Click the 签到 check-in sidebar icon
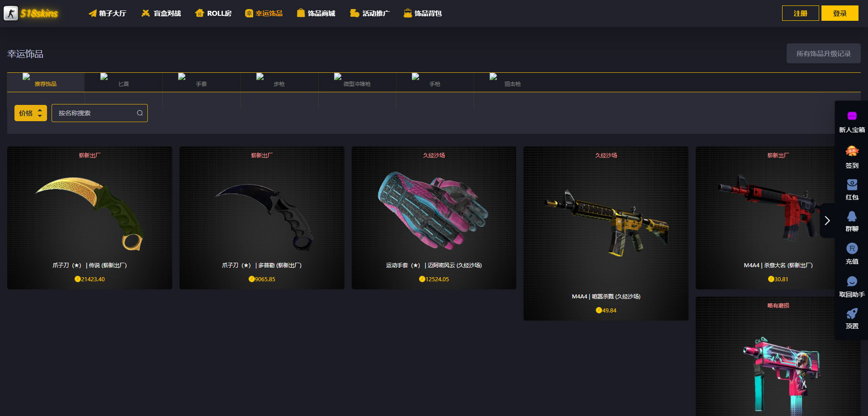 point(852,151)
